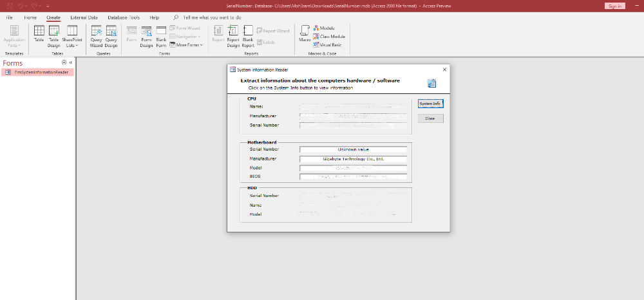Viewport: 644px width, 300px height.
Task: Open the File menu tab
Action: pyautogui.click(x=10, y=17)
